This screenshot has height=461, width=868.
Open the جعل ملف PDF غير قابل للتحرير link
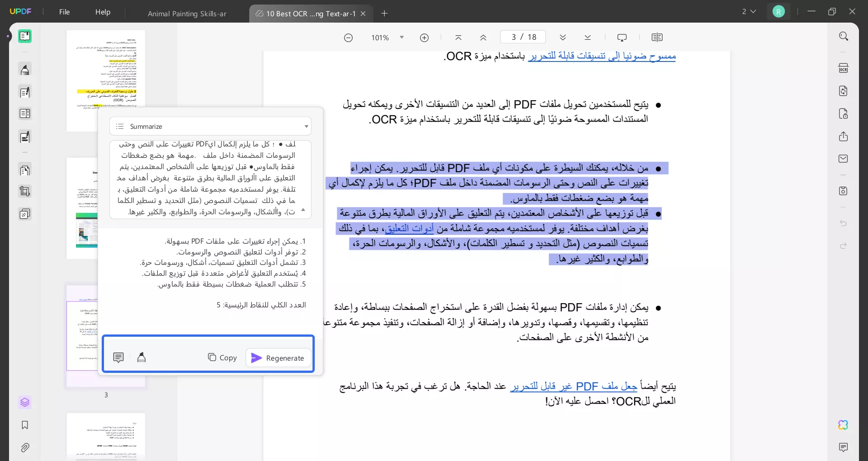point(574,386)
